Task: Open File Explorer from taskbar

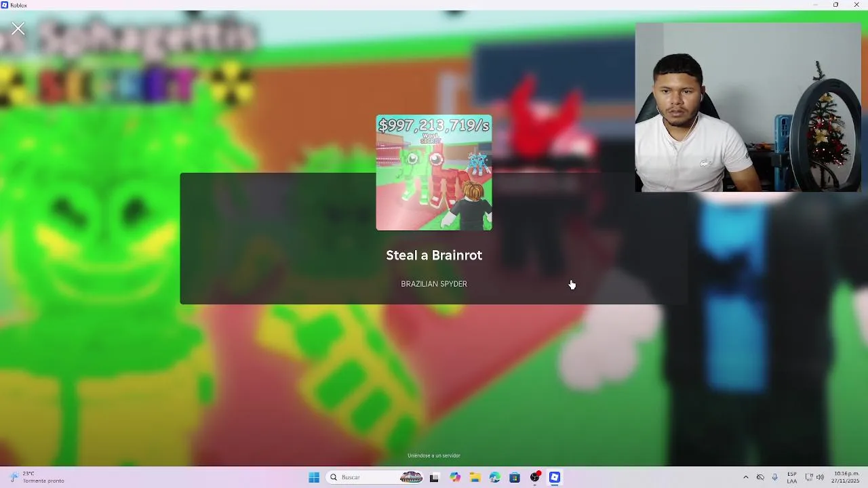Action: tap(475, 477)
